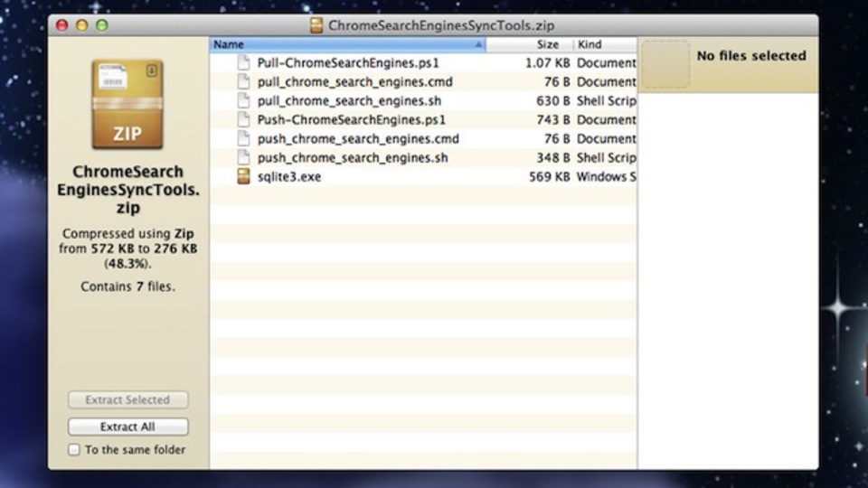
Task: Select the file name push_chrome_search_engines.cmd
Action: (358, 139)
